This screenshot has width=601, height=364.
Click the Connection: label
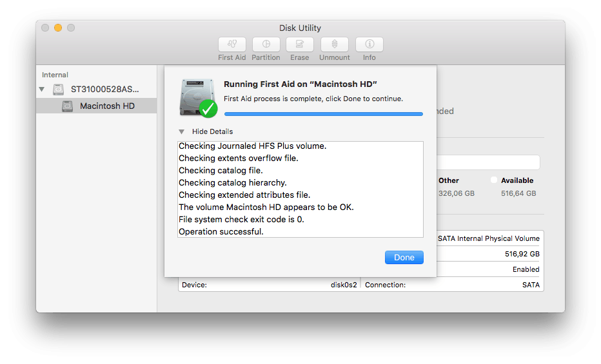[x=385, y=285]
